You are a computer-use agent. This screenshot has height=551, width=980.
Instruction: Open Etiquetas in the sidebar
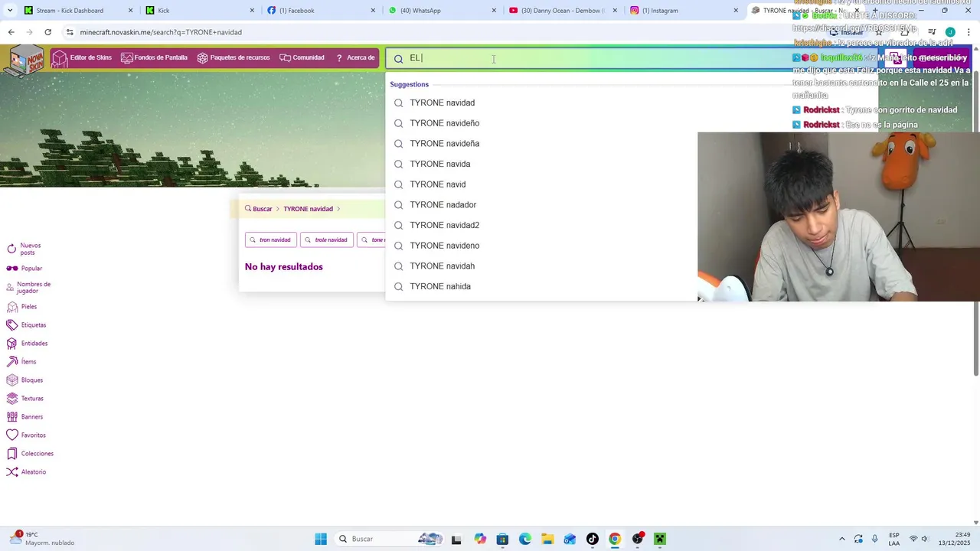click(26, 325)
